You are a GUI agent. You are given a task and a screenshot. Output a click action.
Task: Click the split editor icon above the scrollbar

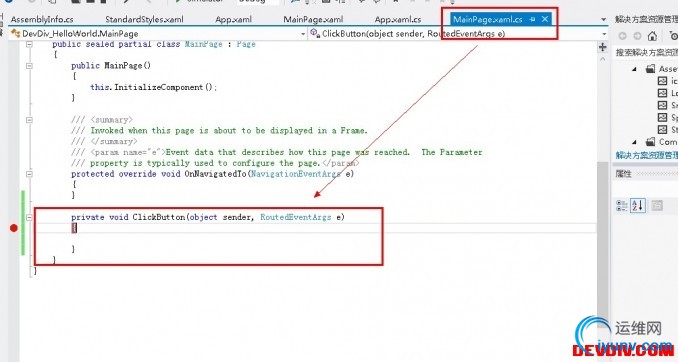(x=603, y=47)
